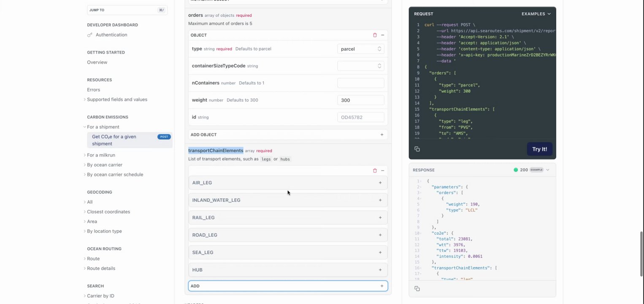Image resolution: width=644 pixels, height=304 pixels.
Task: Click the ADD OBJECT button
Action: coord(288,135)
